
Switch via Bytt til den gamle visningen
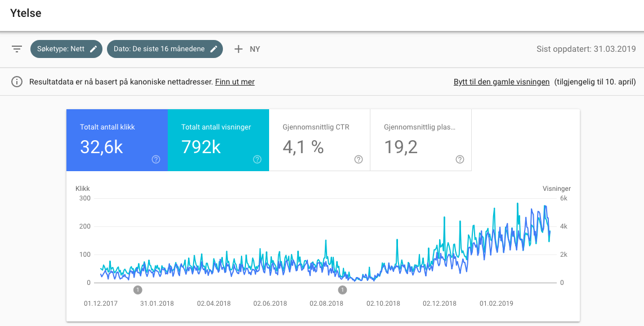(502, 82)
